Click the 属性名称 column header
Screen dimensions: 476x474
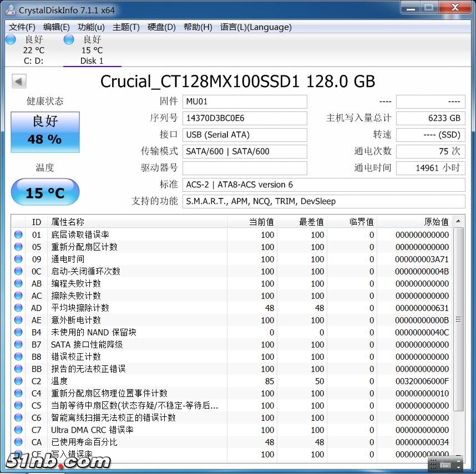point(68,222)
